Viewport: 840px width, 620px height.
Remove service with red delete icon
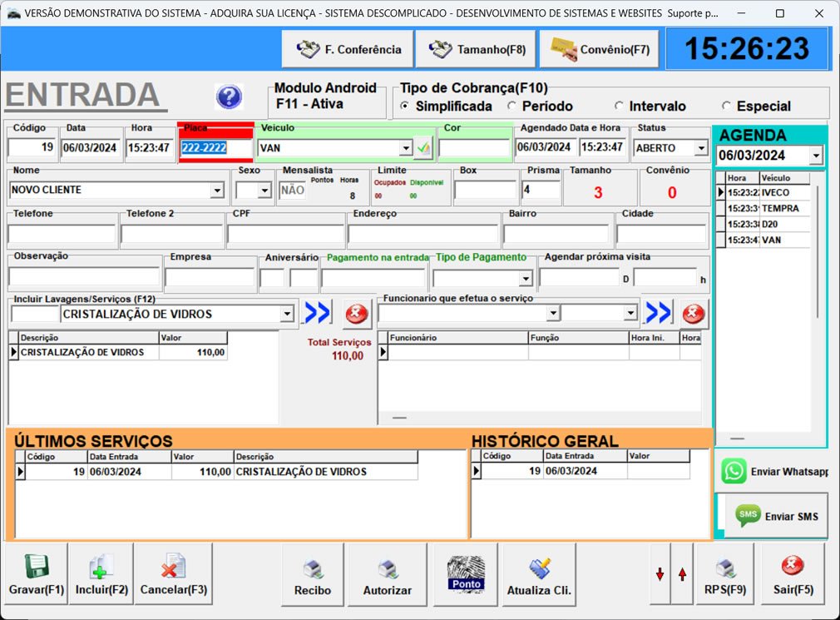(x=356, y=314)
